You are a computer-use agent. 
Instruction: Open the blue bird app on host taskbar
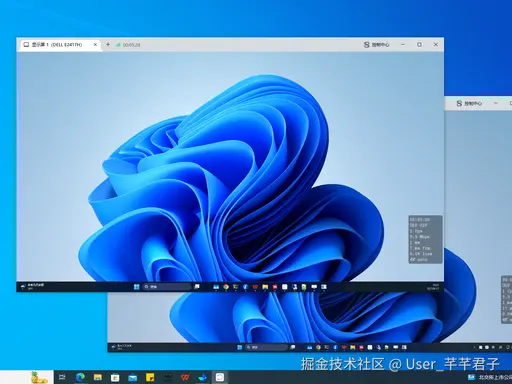click(x=202, y=377)
